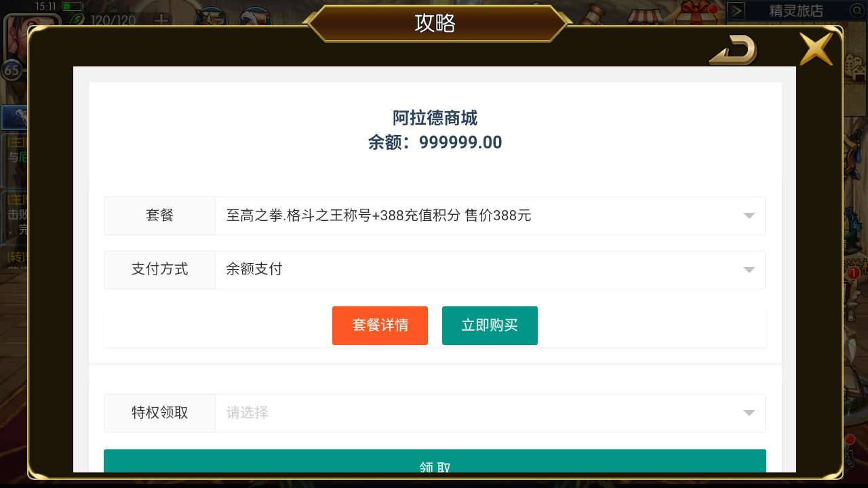Click the orange 套餐详情 button
The image size is (868, 488).
pos(380,325)
